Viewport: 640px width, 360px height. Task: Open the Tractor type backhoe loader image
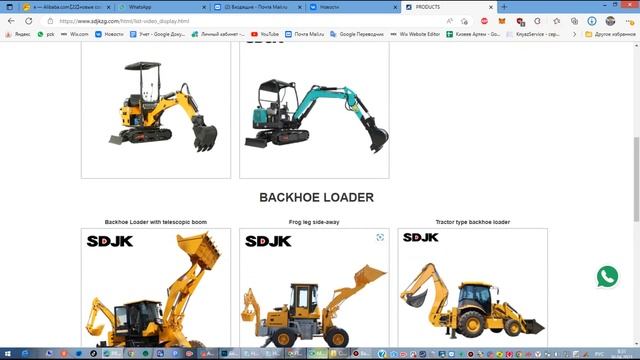point(473,288)
